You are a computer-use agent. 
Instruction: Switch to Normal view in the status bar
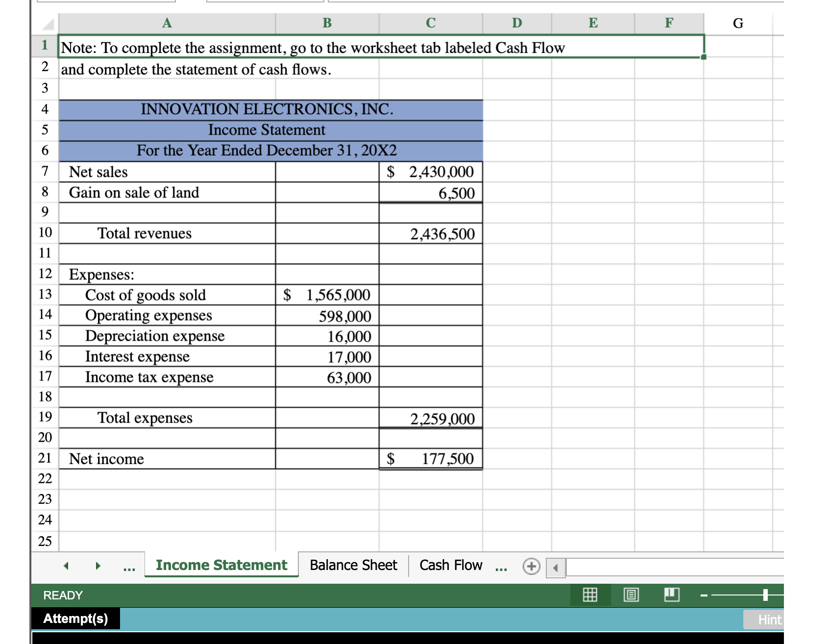[x=590, y=595]
